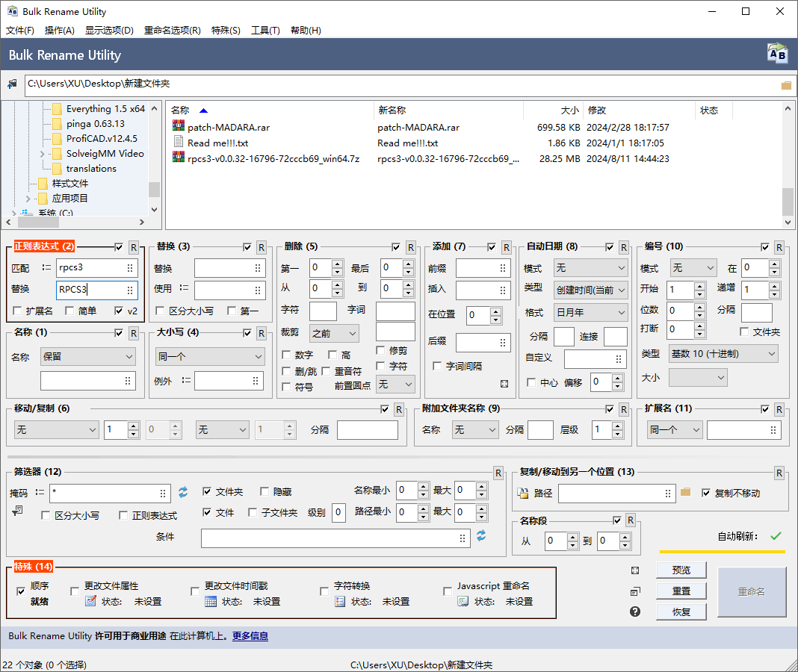The image size is (798, 672).
Task: Open the 工具(T) menu
Action: point(266,31)
